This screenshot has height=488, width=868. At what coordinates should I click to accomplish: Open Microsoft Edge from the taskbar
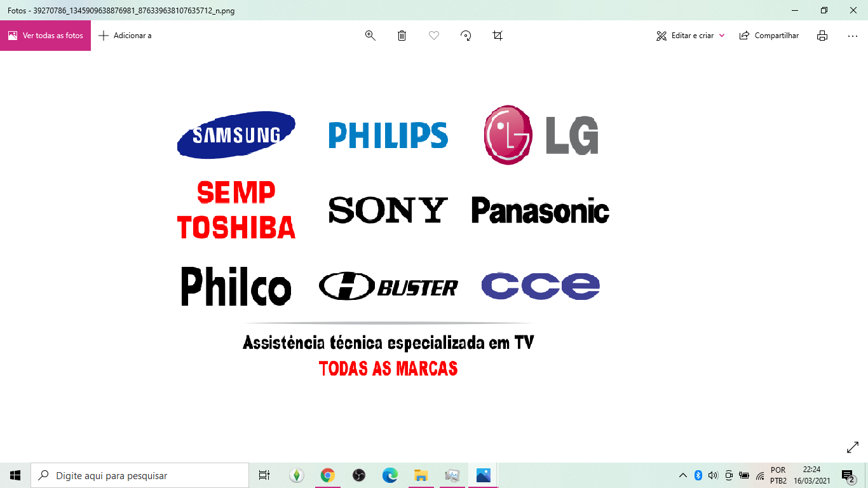point(390,475)
